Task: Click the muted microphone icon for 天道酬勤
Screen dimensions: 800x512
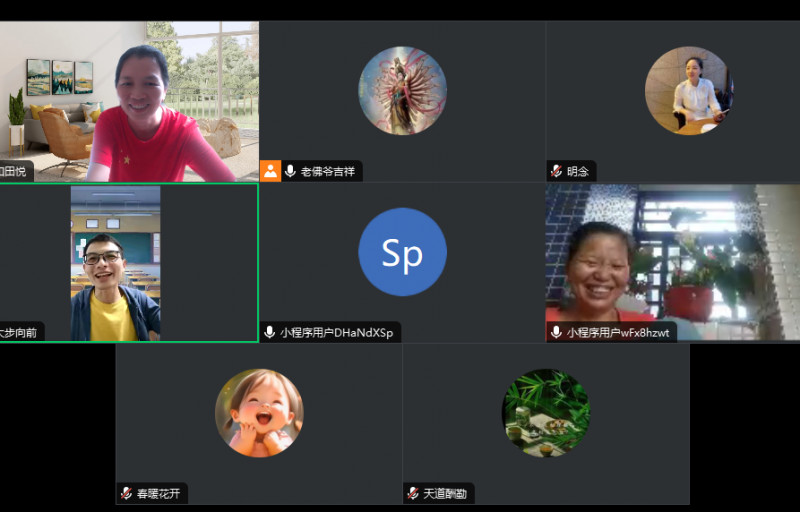Action: coord(413,493)
